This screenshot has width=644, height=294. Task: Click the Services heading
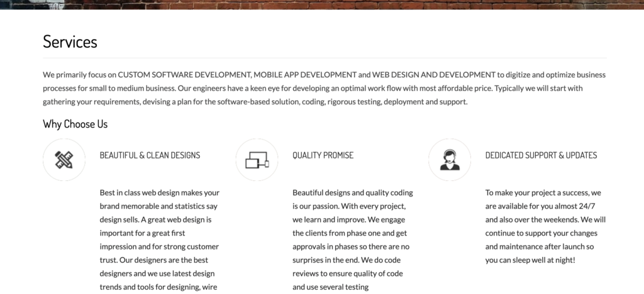click(70, 41)
